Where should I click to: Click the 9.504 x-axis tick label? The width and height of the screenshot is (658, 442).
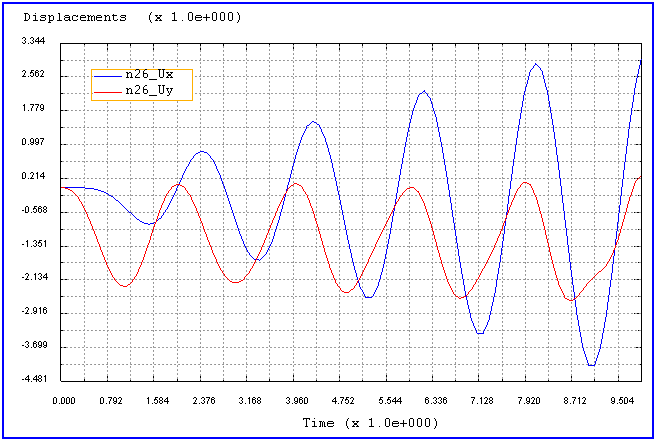click(624, 400)
